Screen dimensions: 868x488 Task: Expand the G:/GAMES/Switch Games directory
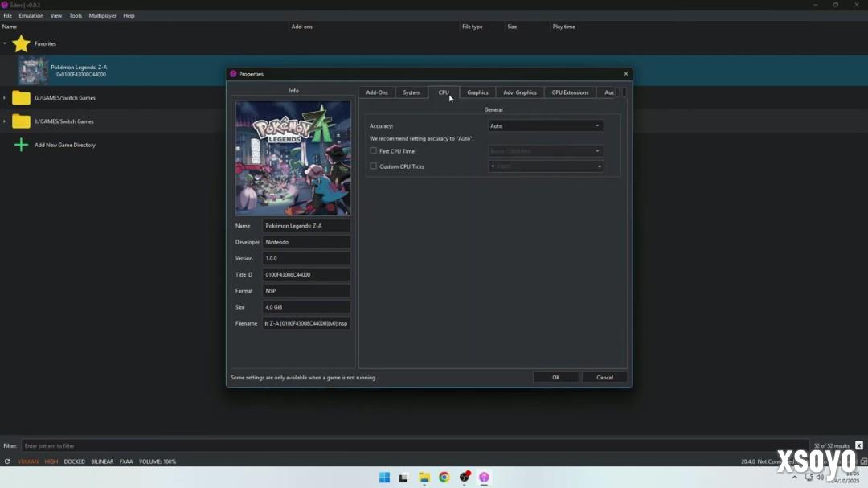[x=4, y=98]
